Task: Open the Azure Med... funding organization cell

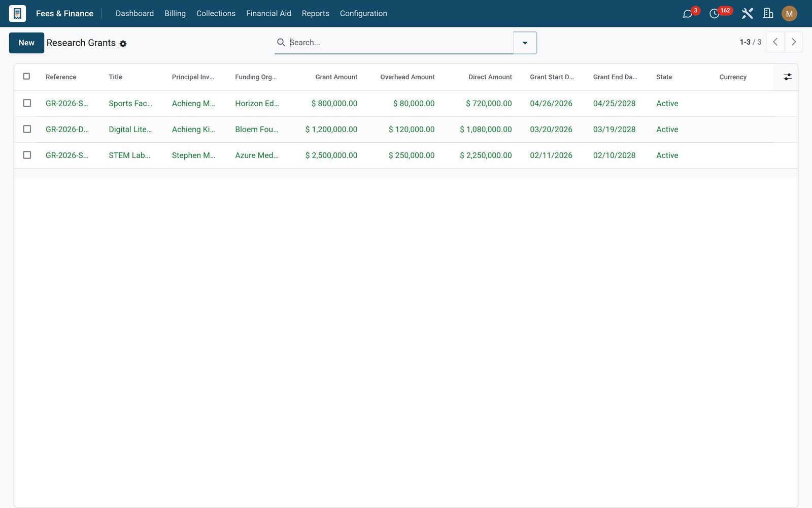Action: pyautogui.click(x=257, y=155)
